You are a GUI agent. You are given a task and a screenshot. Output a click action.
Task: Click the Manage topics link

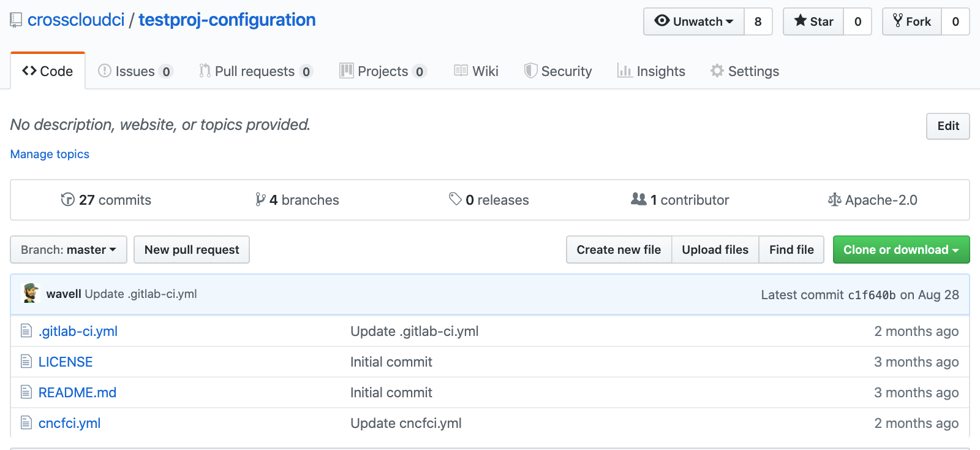(50, 154)
